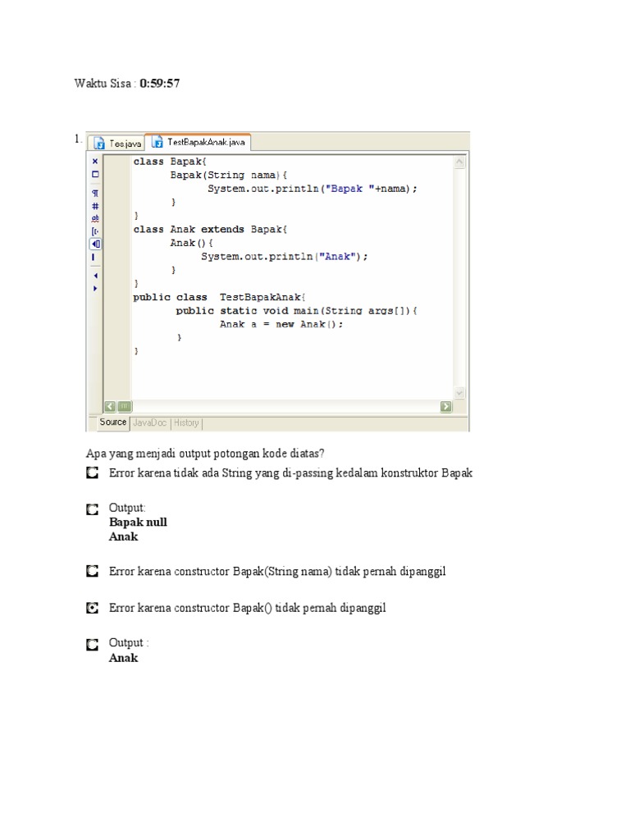
Task: Click the remaining time '0:59:57'
Action: pos(160,83)
